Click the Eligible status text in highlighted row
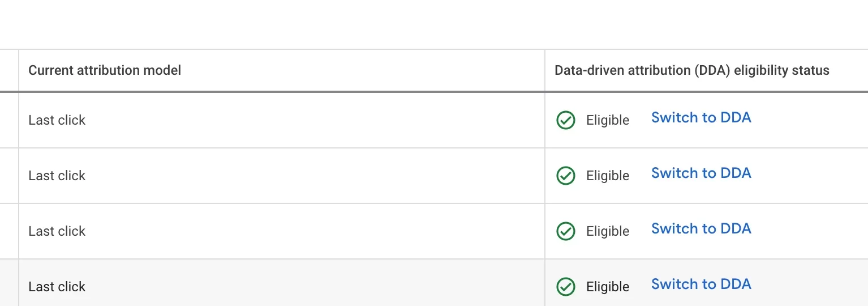This screenshot has height=306, width=868. [608, 287]
